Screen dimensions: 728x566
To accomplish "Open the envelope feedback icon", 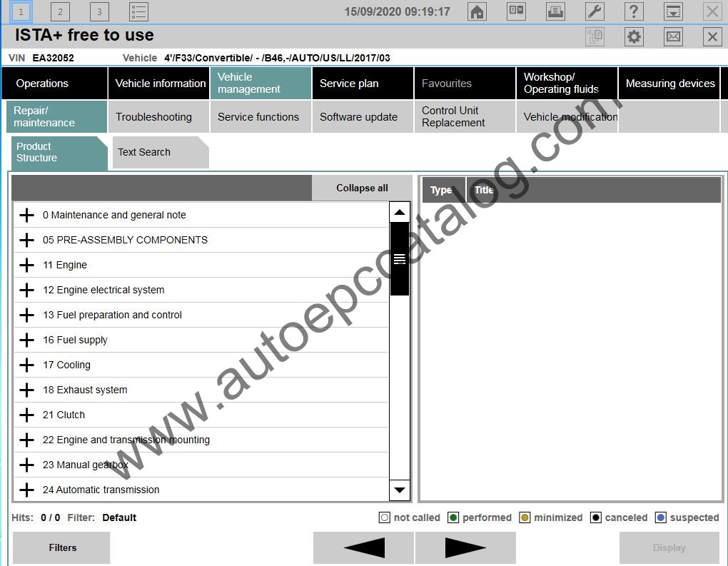I will coord(673,36).
